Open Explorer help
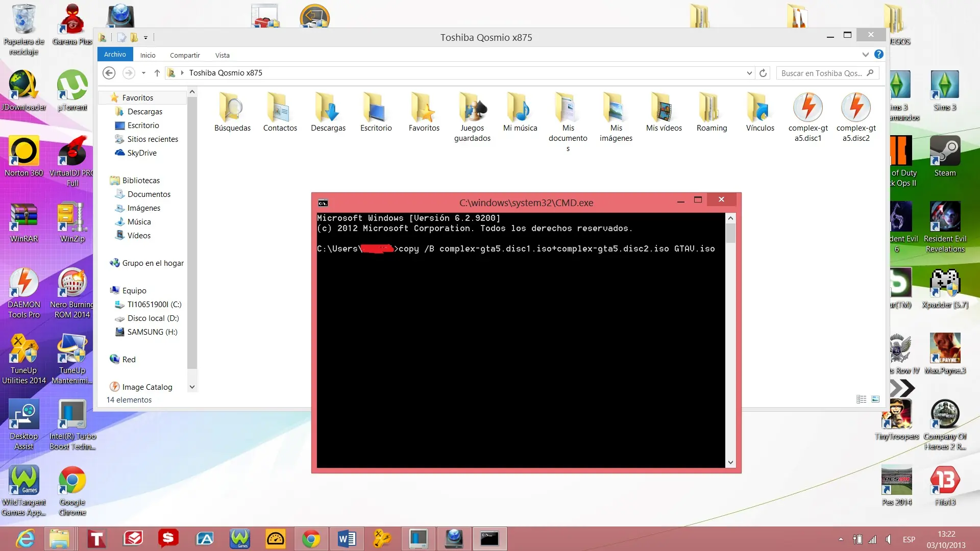Viewport: 980px width, 551px height. [878, 54]
